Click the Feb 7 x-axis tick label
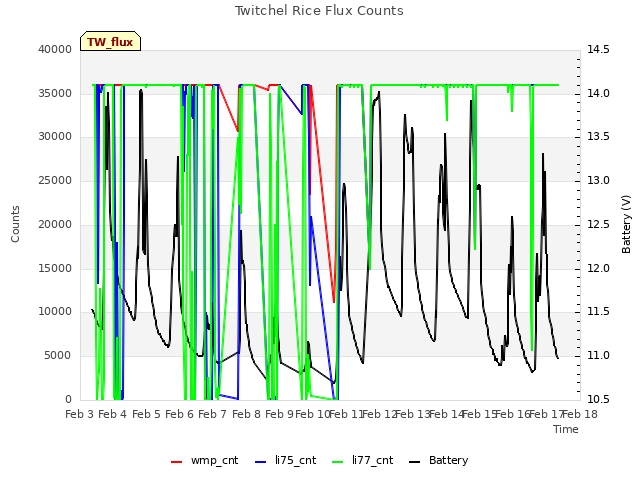This screenshot has height=480, width=640. [212, 414]
